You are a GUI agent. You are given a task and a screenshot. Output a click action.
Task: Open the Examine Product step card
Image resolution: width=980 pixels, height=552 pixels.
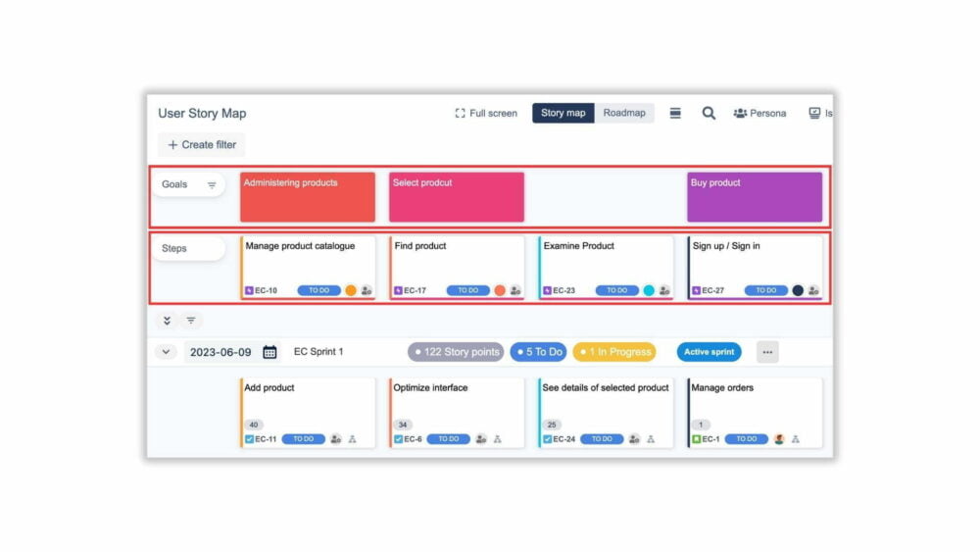click(x=606, y=263)
